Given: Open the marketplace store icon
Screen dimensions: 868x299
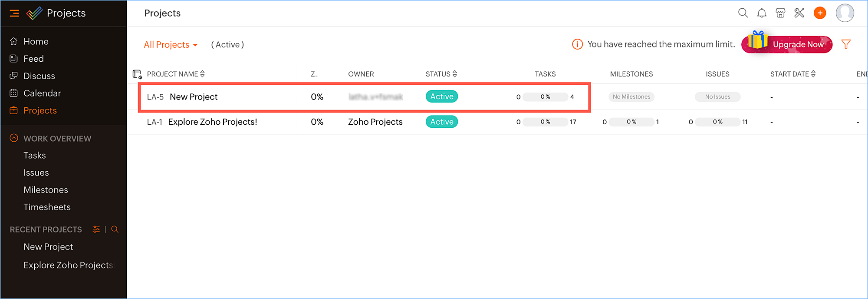Looking at the screenshot, I should coord(780,13).
